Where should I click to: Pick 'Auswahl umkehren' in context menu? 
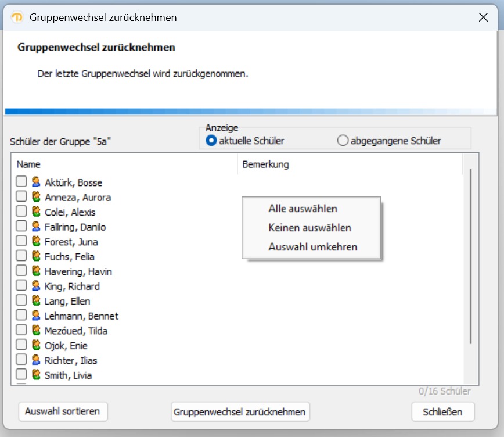(312, 247)
